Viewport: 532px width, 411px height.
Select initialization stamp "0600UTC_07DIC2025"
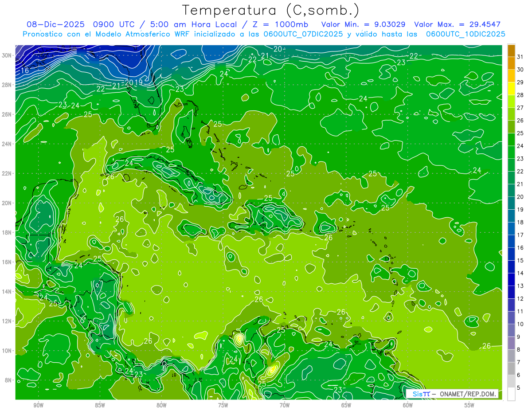pyautogui.click(x=303, y=34)
